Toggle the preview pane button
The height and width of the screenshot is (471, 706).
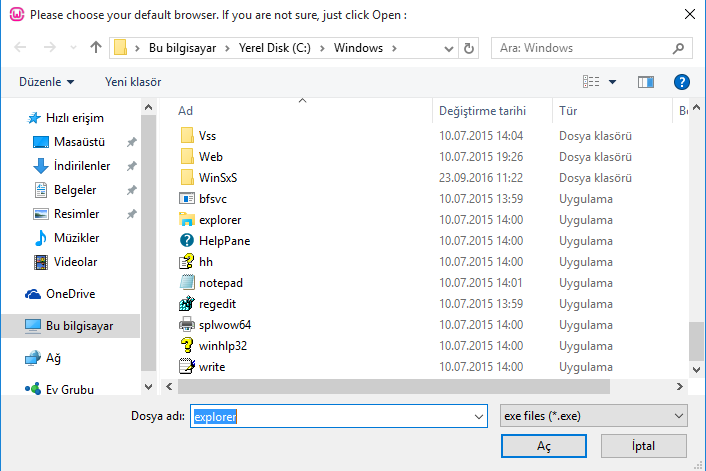(x=646, y=82)
